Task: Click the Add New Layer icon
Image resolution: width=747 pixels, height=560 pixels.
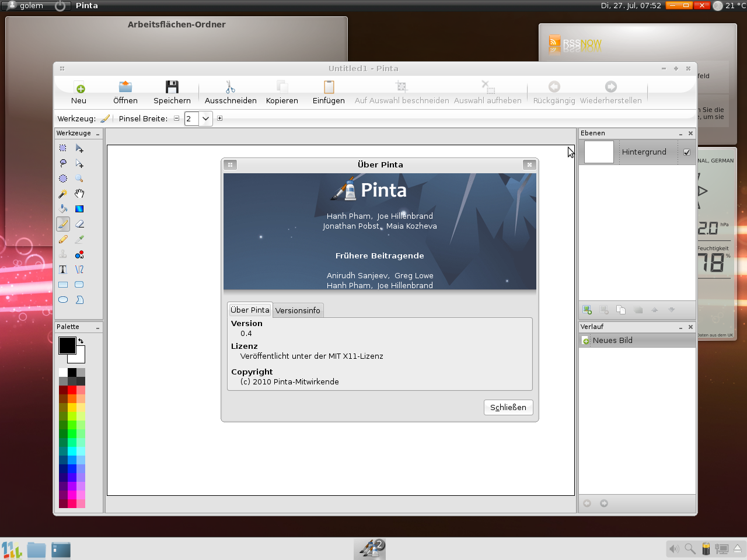Action: (587, 310)
